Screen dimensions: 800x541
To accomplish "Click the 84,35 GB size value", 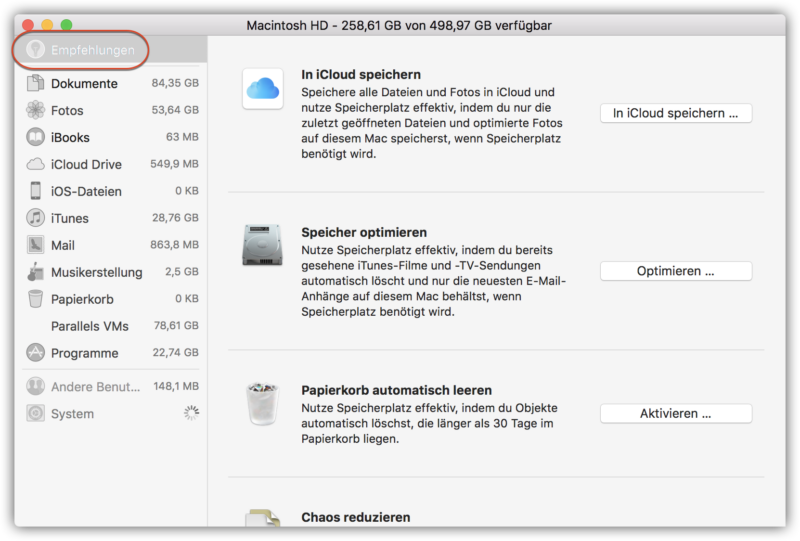I will pyautogui.click(x=175, y=83).
